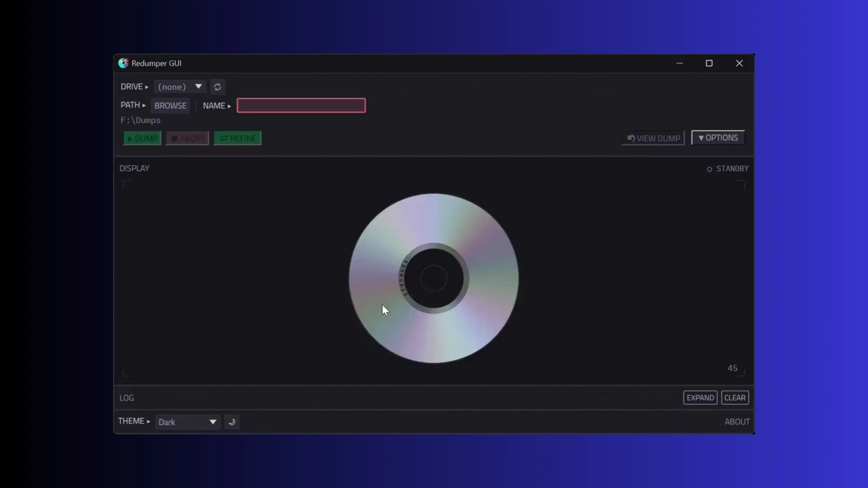Minimize the Redumper GUI window

680,63
